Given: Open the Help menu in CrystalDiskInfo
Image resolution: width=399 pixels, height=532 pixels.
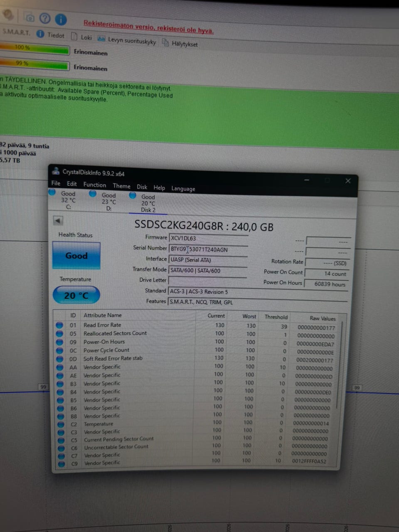Looking at the screenshot, I should [x=159, y=188].
